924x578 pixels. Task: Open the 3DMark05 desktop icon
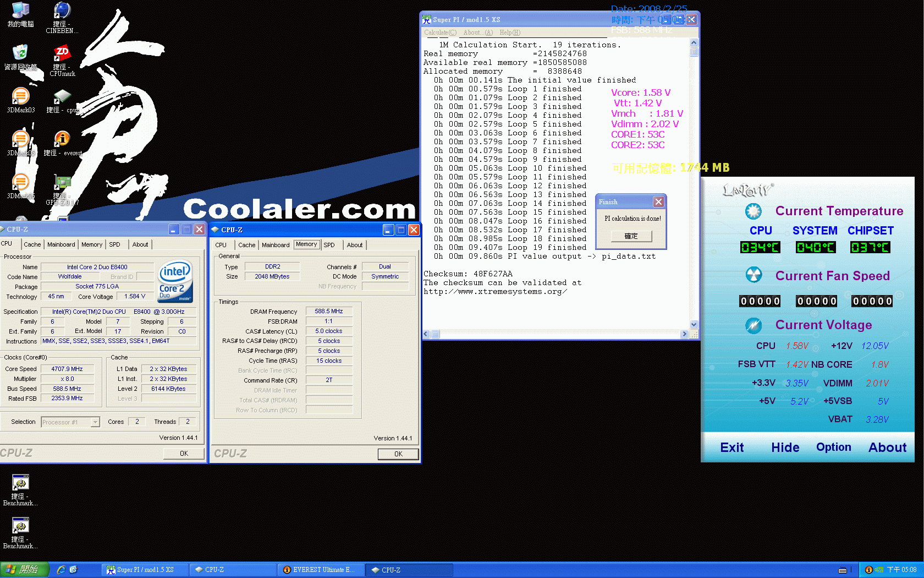[20, 144]
